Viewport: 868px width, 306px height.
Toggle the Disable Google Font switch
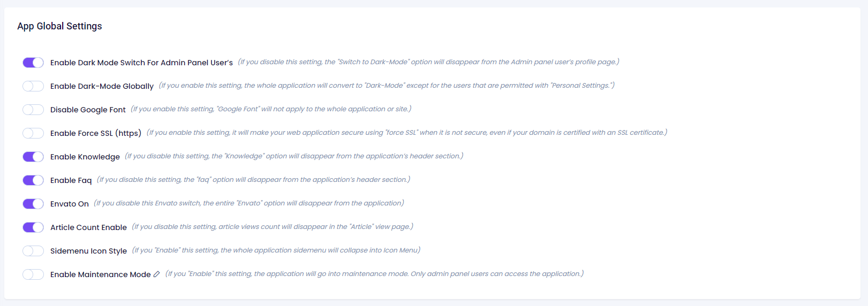pos(33,110)
